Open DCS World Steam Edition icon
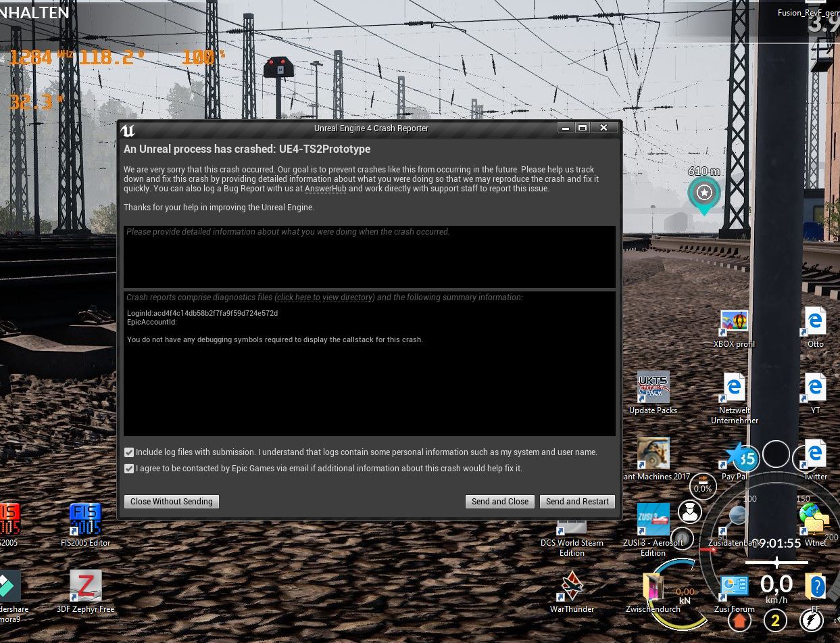Screen dimensions: 840x643 point(572,538)
